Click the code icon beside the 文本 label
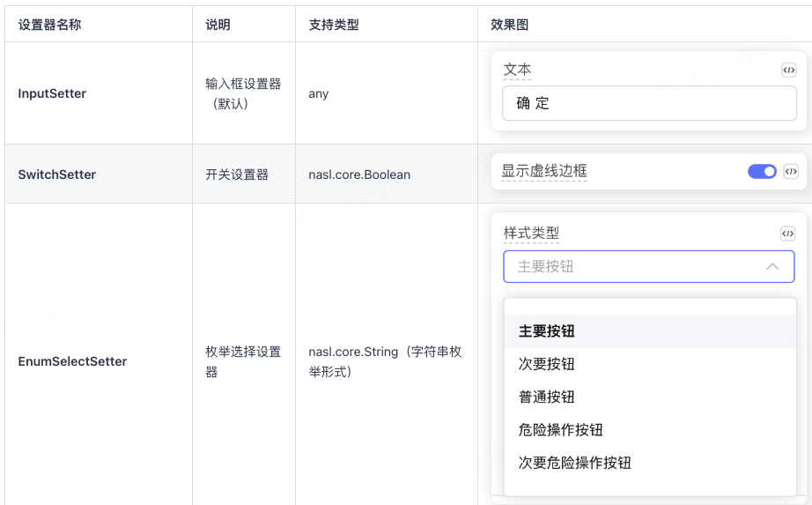The height and width of the screenshot is (505, 812). tap(788, 71)
